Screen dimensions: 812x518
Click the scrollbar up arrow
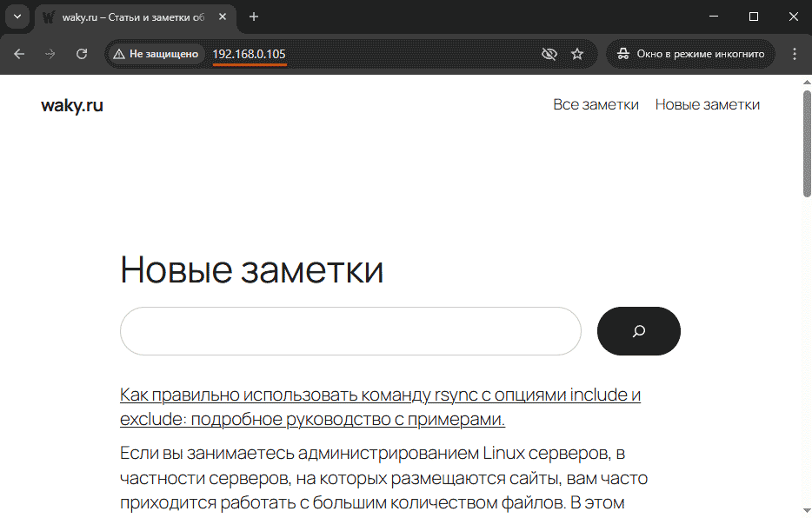807,82
